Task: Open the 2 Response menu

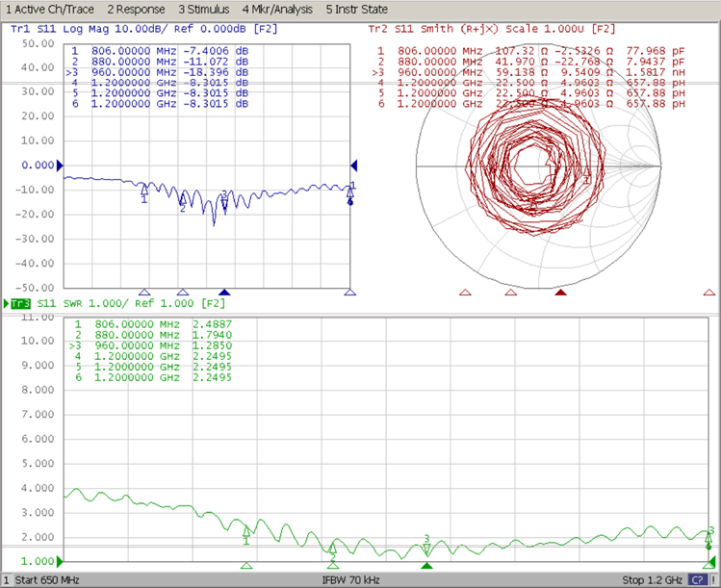Action: (x=135, y=9)
